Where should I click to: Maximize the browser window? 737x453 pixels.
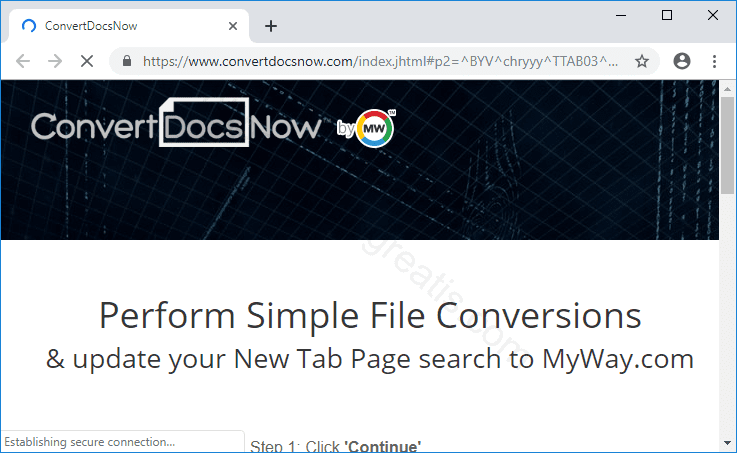667,15
